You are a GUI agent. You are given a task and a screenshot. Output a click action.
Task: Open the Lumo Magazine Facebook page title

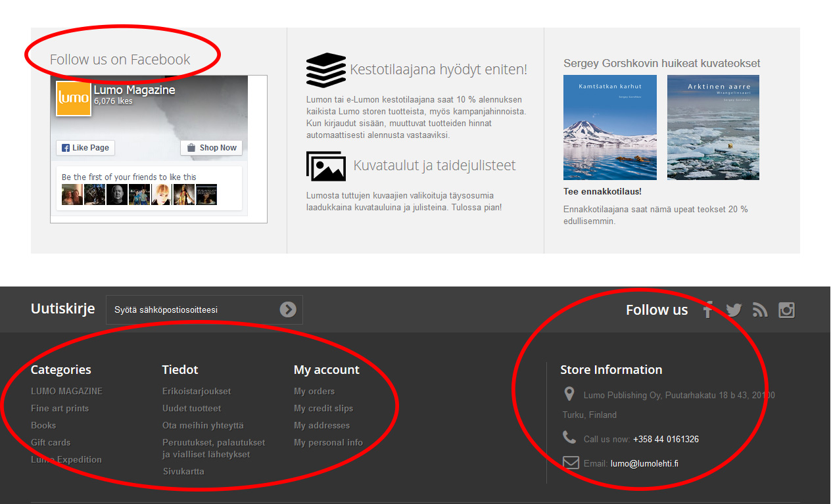pos(134,90)
